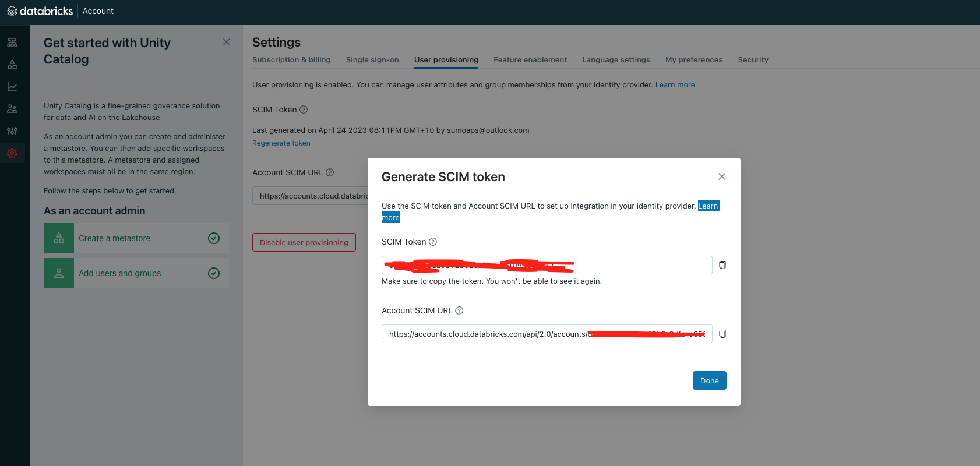Select the User provisioning tab
The width and height of the screenshot is (980, 466).
(446, 60)
